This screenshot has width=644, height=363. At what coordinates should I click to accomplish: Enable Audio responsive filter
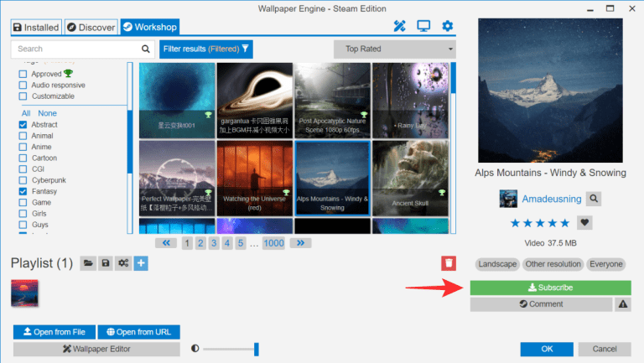click(x=23, y=85)
